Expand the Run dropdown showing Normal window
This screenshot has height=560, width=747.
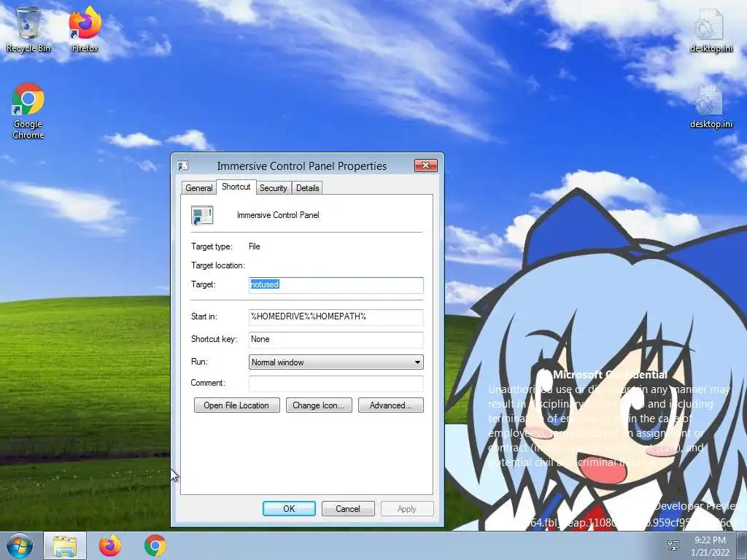[x=336, y=362]
